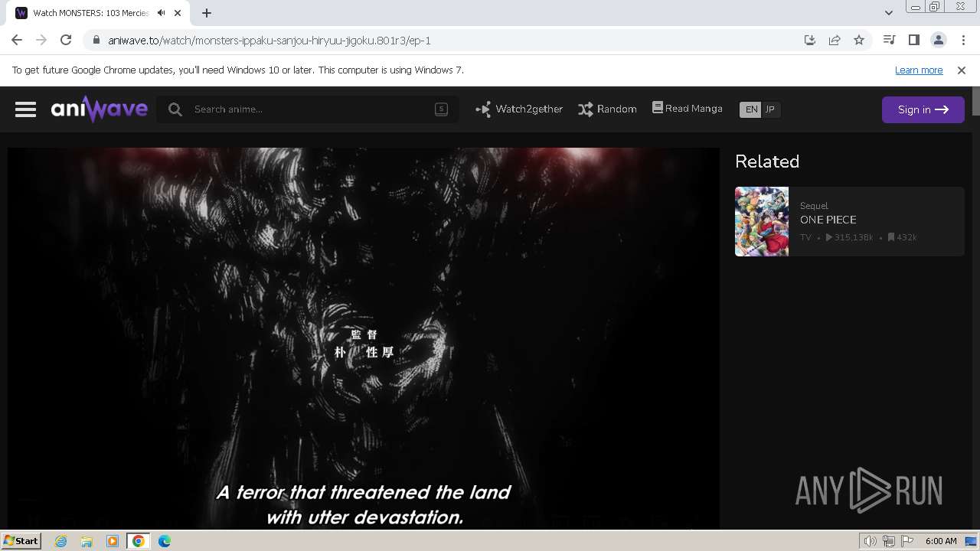Click the address bar URL
980x551 pixels.
point(269,41)
